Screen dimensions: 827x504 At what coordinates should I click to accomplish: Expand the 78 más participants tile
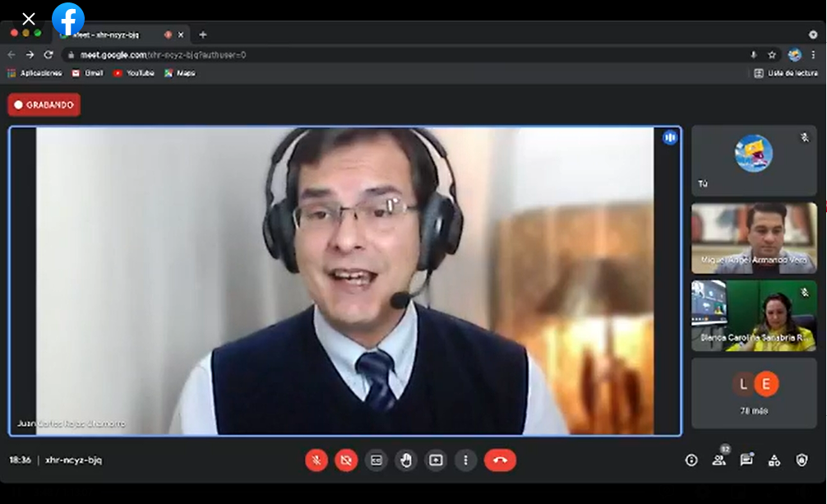click(754, 393)
